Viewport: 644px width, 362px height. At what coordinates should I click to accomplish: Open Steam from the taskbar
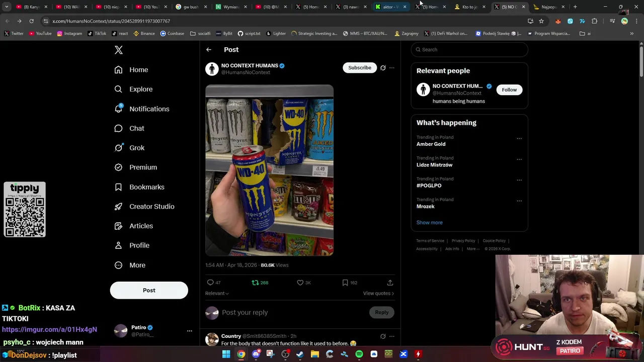click(300, 354)
